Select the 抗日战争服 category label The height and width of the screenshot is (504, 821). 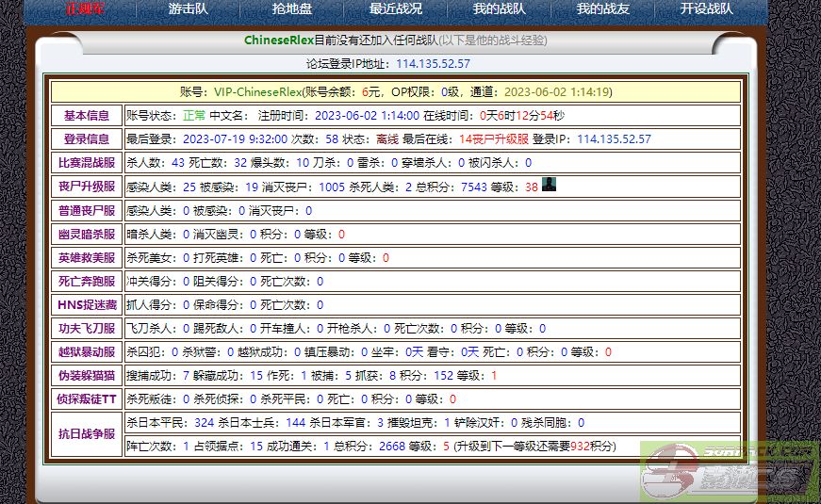pyautogui.click(x=87, y=434)
